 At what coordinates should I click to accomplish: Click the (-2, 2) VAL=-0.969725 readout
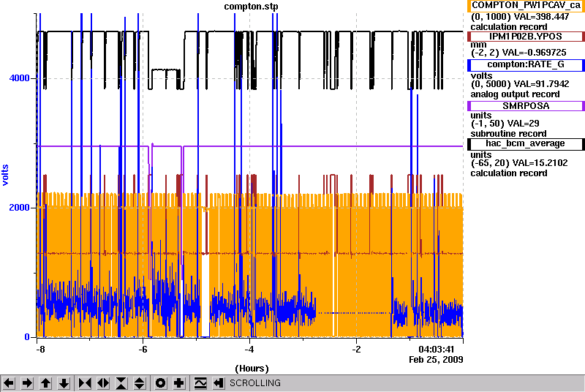pyautogui.click(x=518, y=53)
